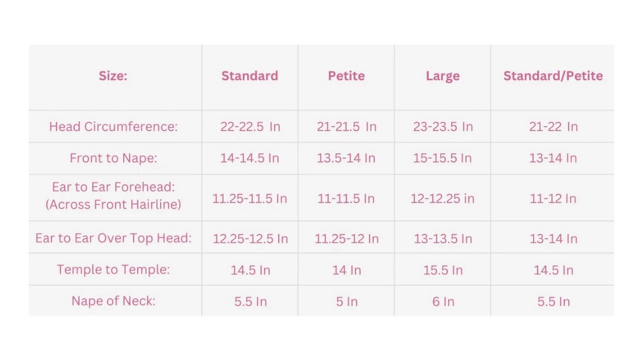Select the 21-22 In cell

pyautogui.click(x=553, y=127)
